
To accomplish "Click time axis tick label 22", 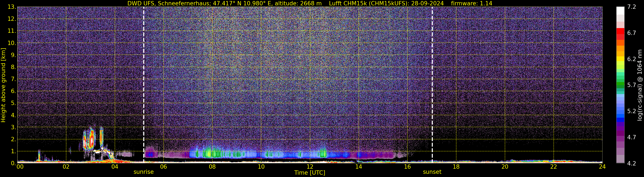I will (554, 167).
